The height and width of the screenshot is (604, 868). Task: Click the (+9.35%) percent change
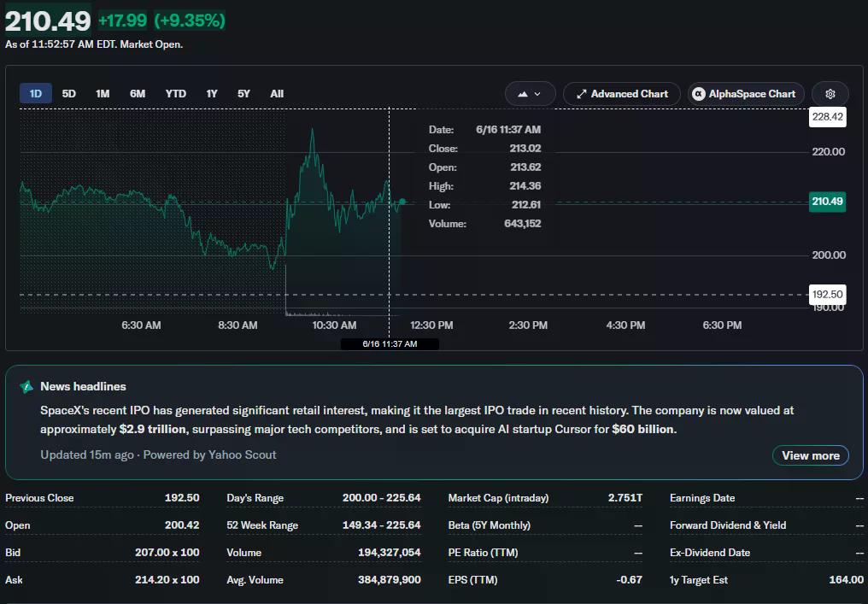[x=190, y=21]
